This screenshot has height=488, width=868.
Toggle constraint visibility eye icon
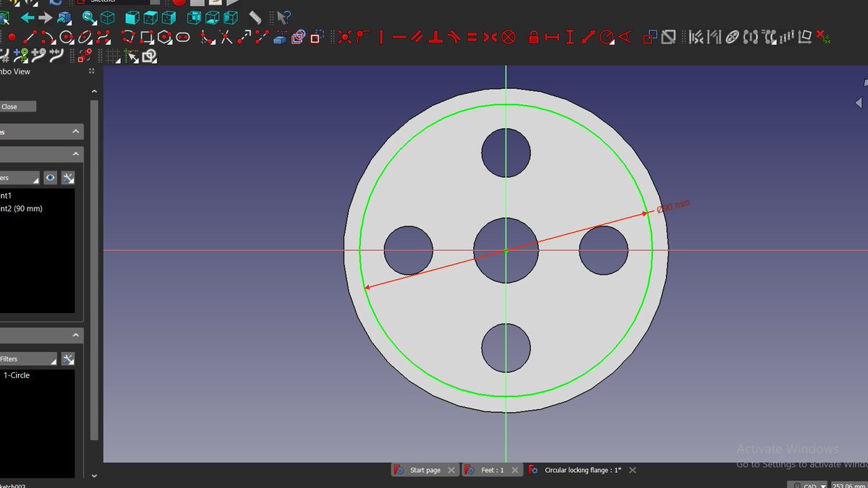click(x=50, y=177)
